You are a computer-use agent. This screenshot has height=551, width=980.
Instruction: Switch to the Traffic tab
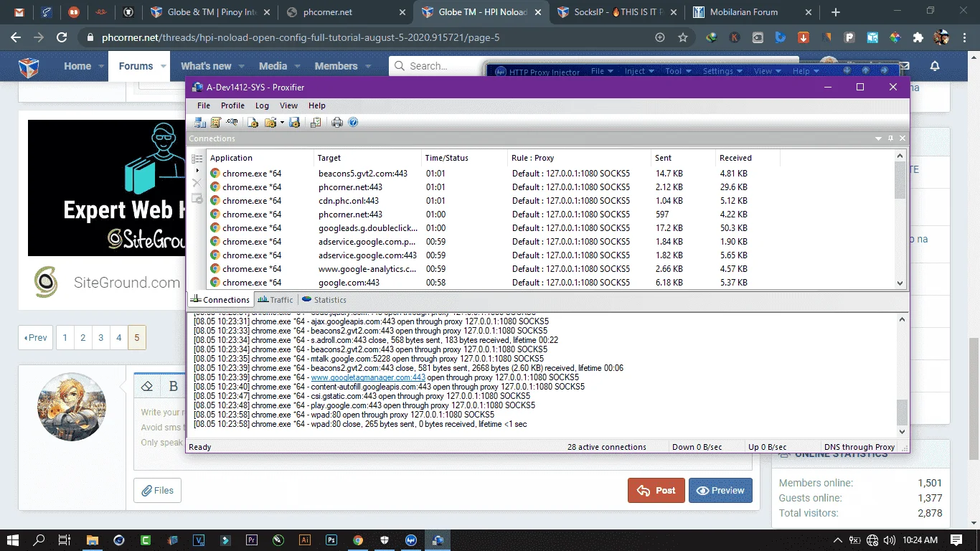point(275,300)
